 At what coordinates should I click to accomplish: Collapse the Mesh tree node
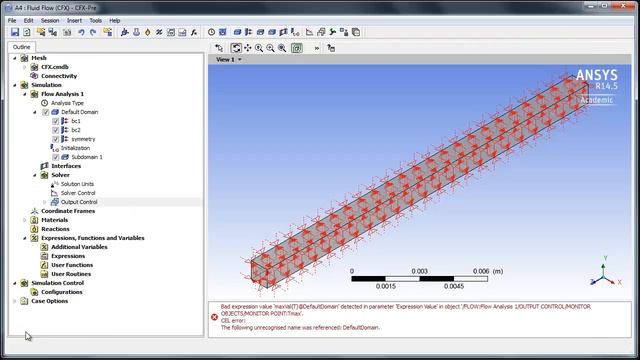(x=15, y=58)
